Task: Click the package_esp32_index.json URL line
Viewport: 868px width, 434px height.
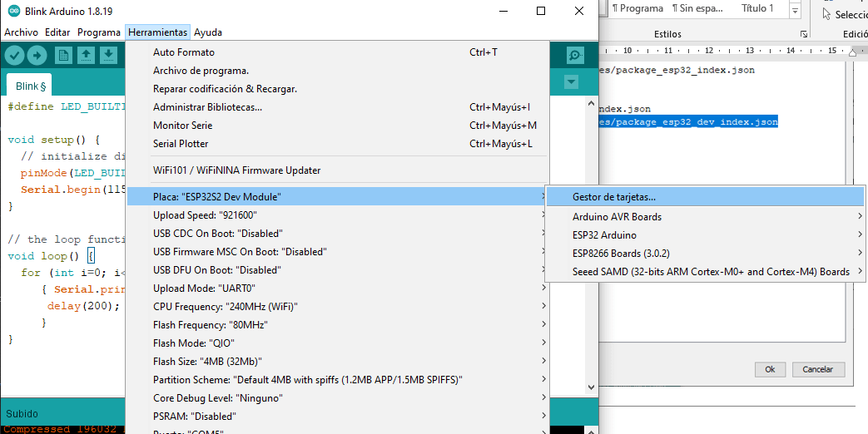Action: 677,70
